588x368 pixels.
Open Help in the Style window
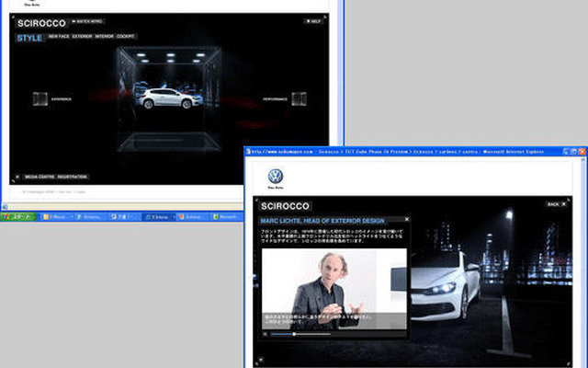[313, 21]
